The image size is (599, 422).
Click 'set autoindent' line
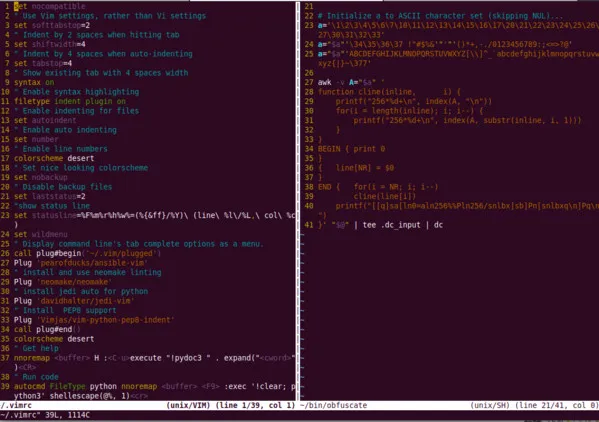point(45,120)
